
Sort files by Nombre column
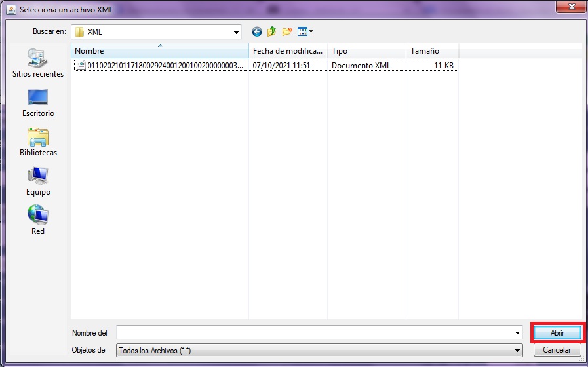coord(159,51)
